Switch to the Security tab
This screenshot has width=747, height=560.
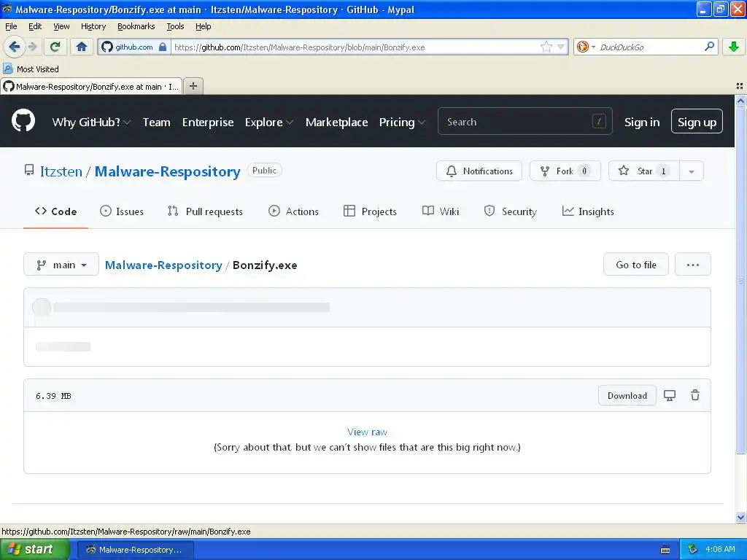510,211
